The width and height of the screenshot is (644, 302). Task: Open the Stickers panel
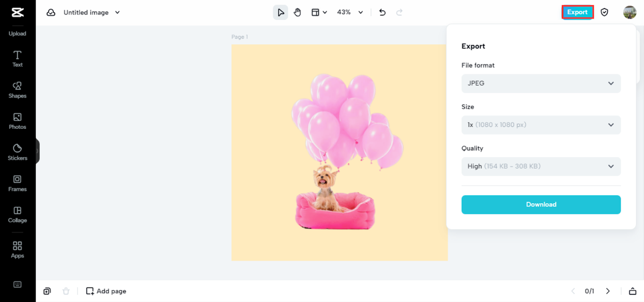18,153
